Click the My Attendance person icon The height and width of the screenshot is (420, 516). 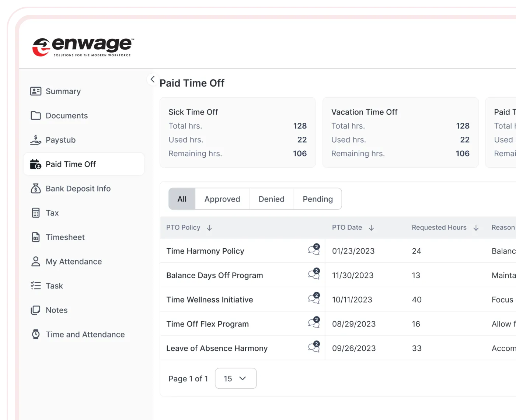tap(35, 261)
